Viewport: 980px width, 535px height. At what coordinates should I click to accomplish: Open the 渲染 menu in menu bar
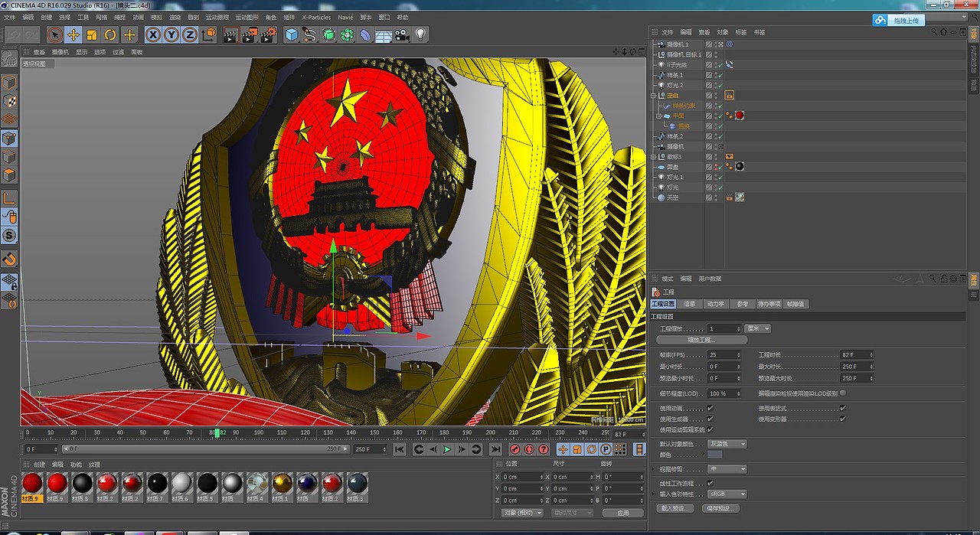(175, 17)
